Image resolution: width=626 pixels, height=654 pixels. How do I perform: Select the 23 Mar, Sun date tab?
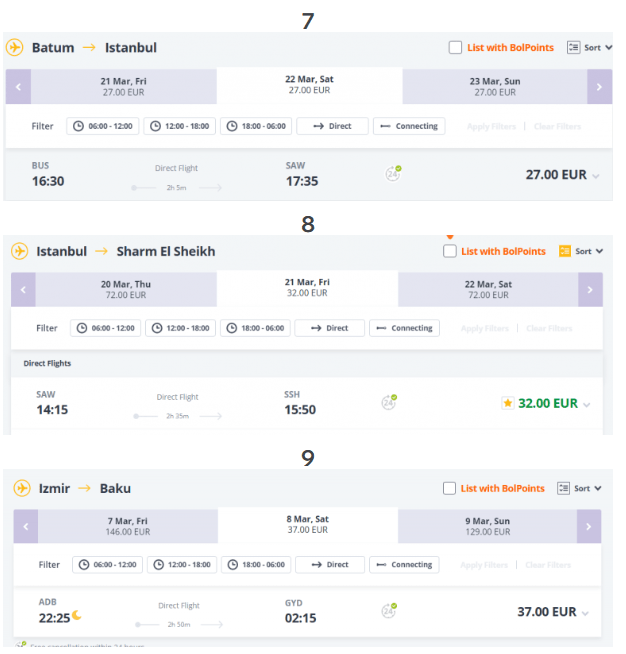[495, 87]
